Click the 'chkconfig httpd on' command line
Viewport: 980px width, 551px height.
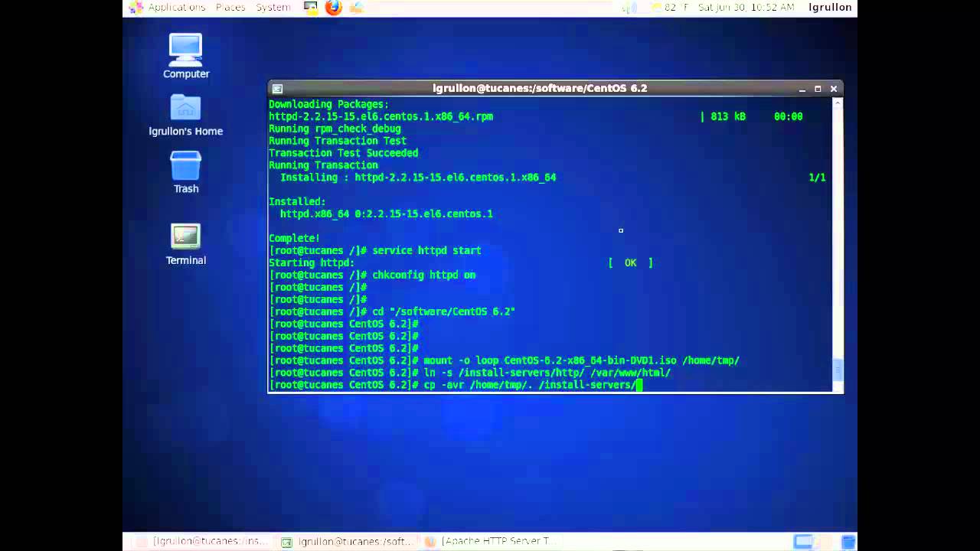[x=372, y=275]
